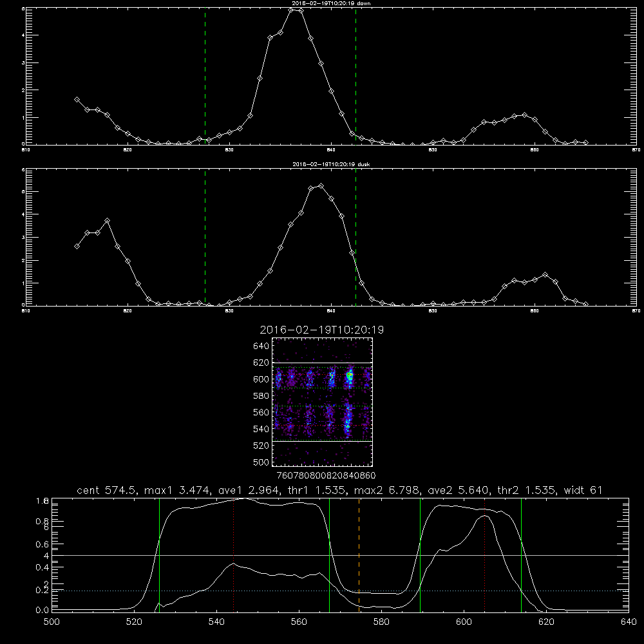Click the '580' label on the image y-axis
Image resolution: width=644 pixels, height=644 pixels.
coord(261,396)
